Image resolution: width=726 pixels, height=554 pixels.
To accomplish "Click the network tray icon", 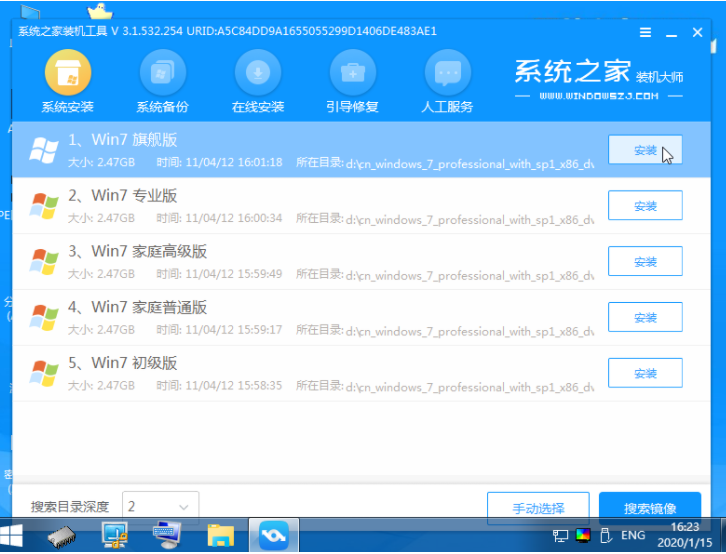I will pyautogui.click(x=560, y=536).
